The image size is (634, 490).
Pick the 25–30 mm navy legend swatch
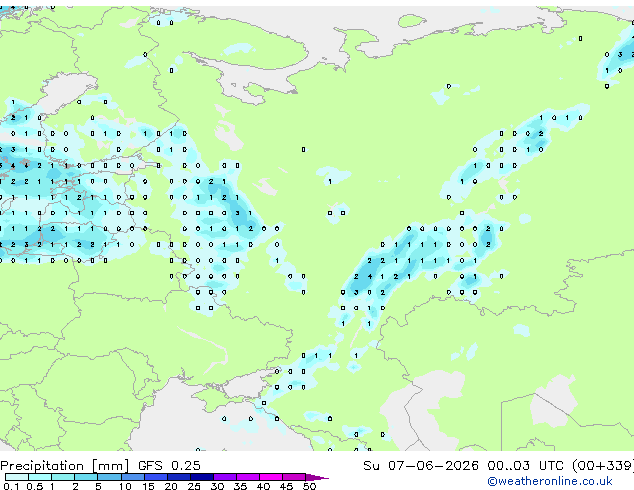coord(202,477)
